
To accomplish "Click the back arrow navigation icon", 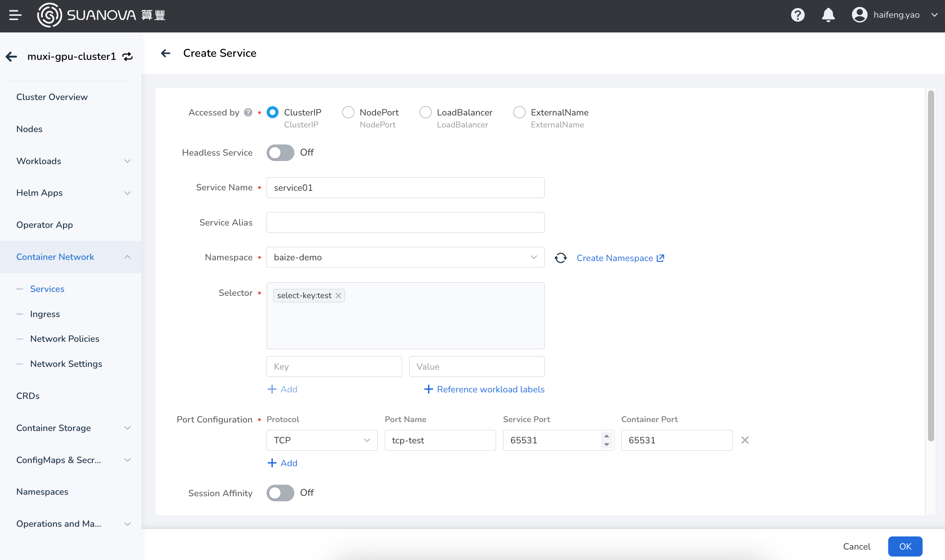I will pos(165,53).
